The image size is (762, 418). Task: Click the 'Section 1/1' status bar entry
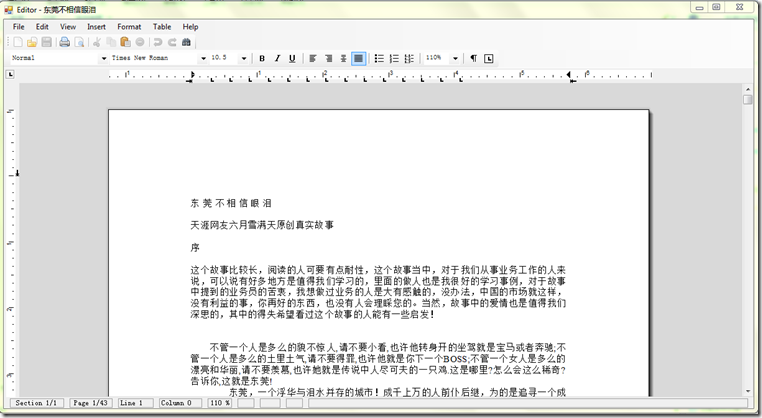coord(36,403)
